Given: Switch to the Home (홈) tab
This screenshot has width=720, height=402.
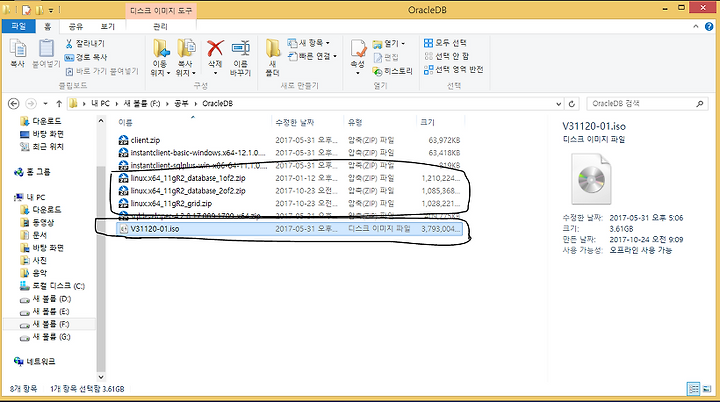Looking at the screenshot, I should (x=48, y=27).
